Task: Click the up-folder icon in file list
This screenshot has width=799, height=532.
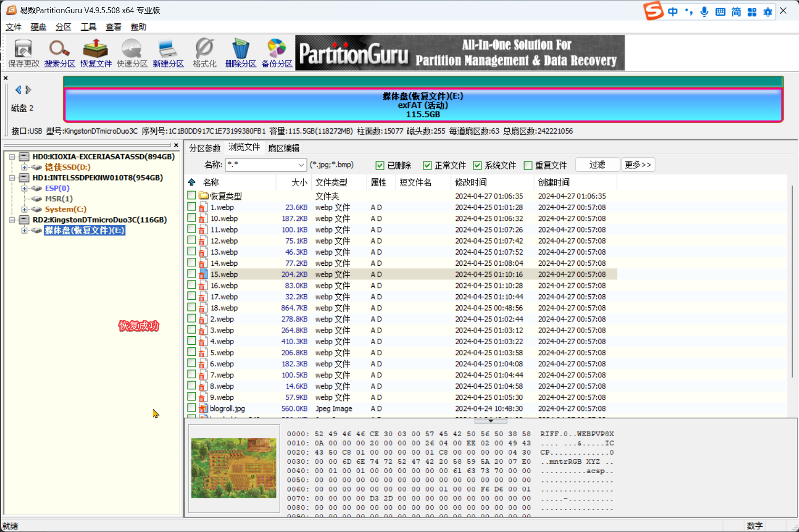Action: coord(192,182)
